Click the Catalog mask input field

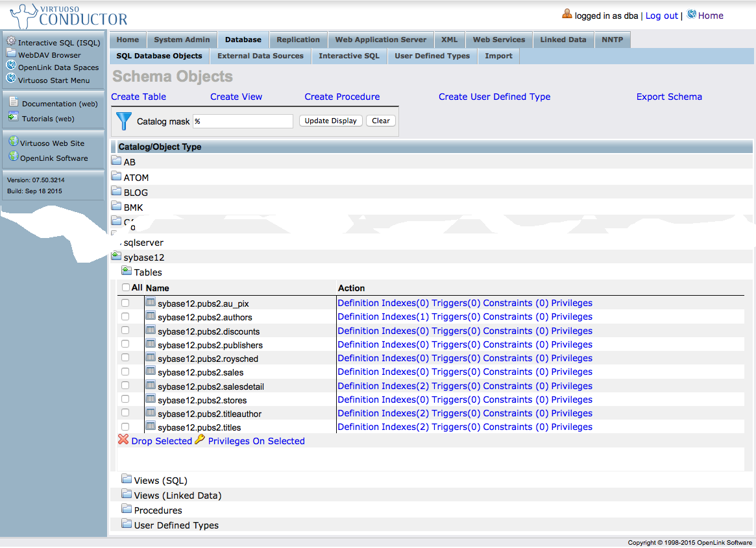pos(243,121)
